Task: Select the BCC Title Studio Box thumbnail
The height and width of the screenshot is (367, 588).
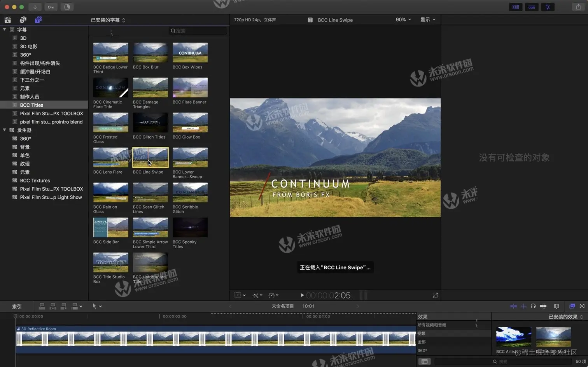Action: click(111, 262)
